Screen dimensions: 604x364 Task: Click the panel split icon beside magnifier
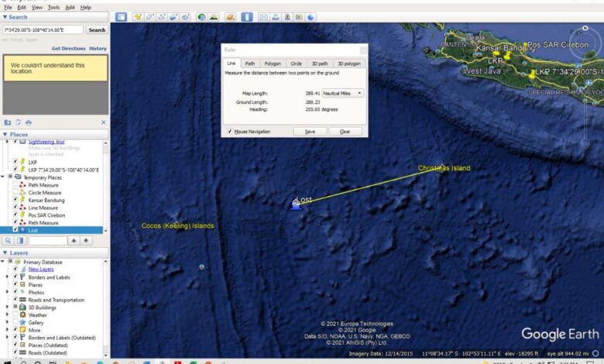(20, 241)
